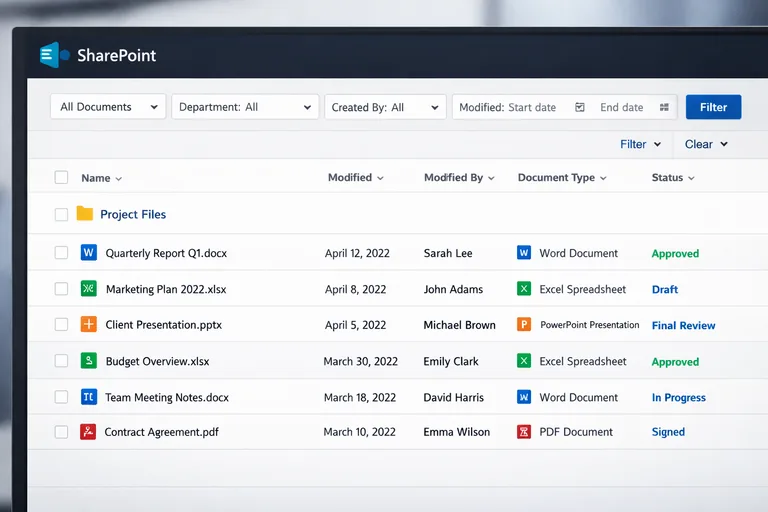Click blue icon beside Team Meeting Notes.docx
The image size is (768, 512).
(x=89, y=396)
